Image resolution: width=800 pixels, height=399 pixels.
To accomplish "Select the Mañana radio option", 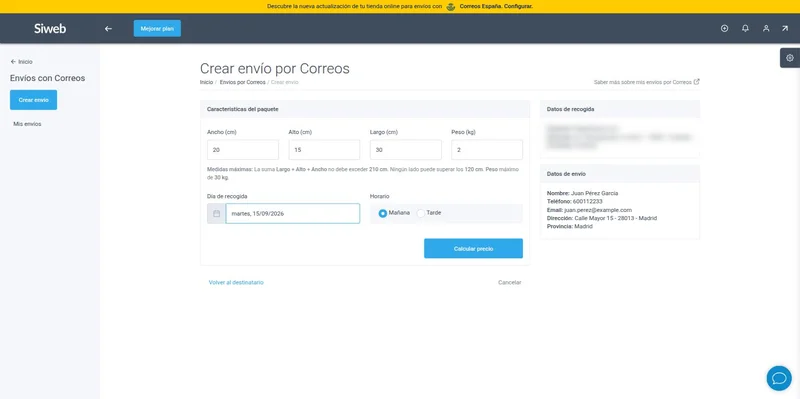I will click(x=383, y=213).
